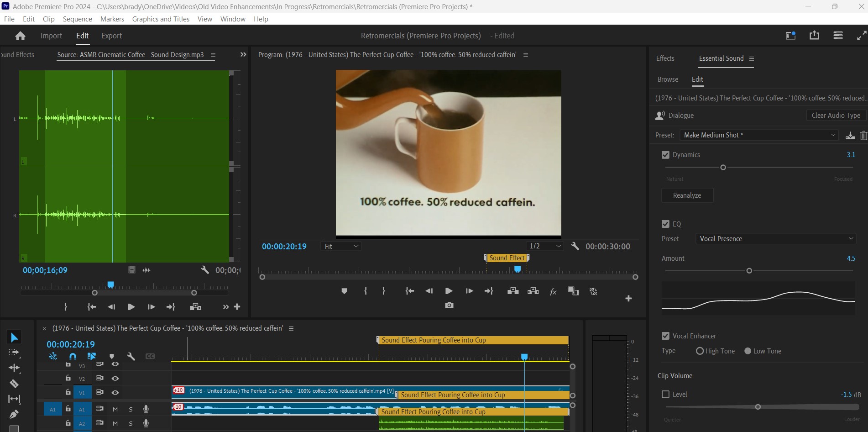Activate the Pen tool
Viewport: 868px width, 432px height.
click(14, 414)
